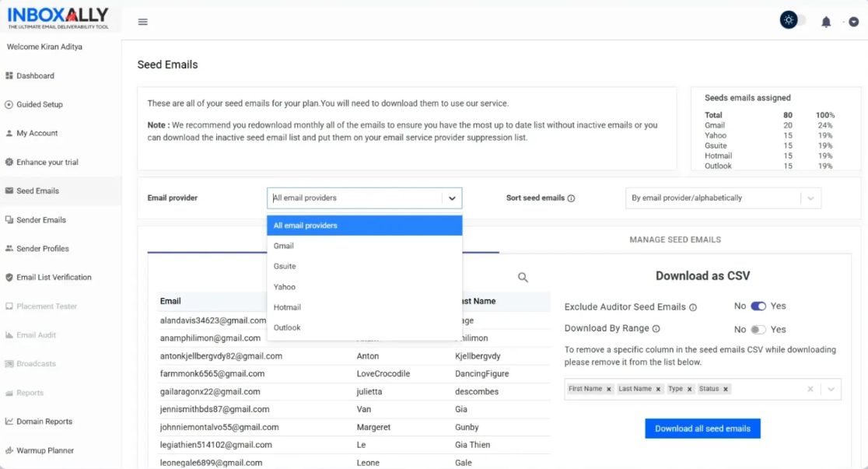Click jennismithbds87@gmail.com email cell
The height and width of the screenshot is (469, 868).
[x=215, y=409]
